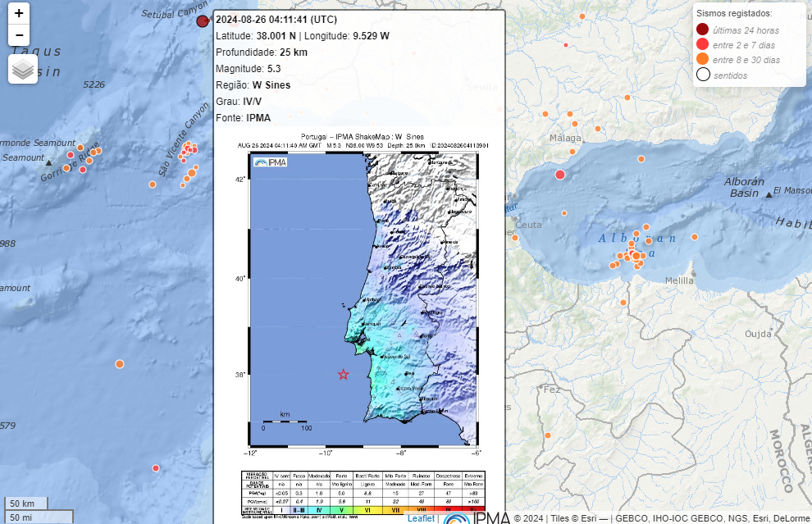
Task: Click the 'sentidos' legend white circle
Action: 703,75
